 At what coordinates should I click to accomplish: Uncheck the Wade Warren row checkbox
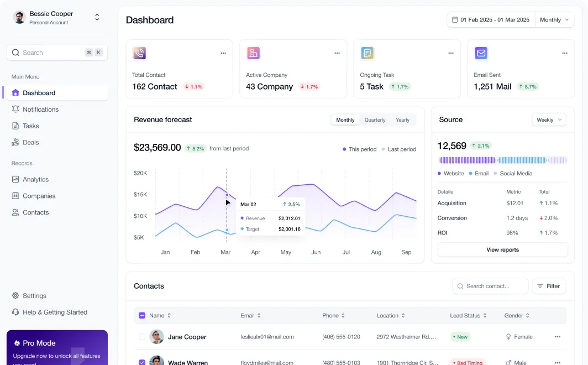(142, 362)
